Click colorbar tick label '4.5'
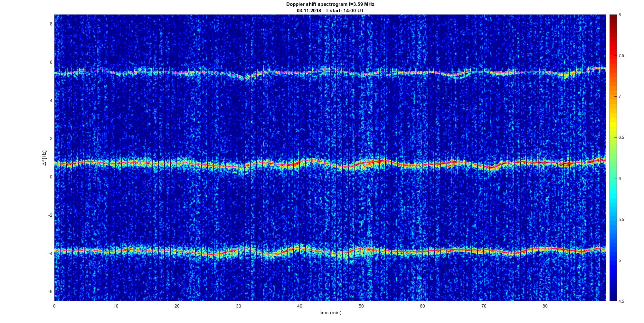This screenshot has width=644, height=323. point(621,301)
